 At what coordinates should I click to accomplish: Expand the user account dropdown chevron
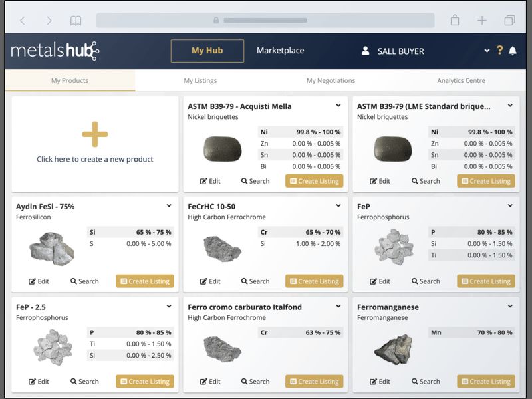coord(487,51)
